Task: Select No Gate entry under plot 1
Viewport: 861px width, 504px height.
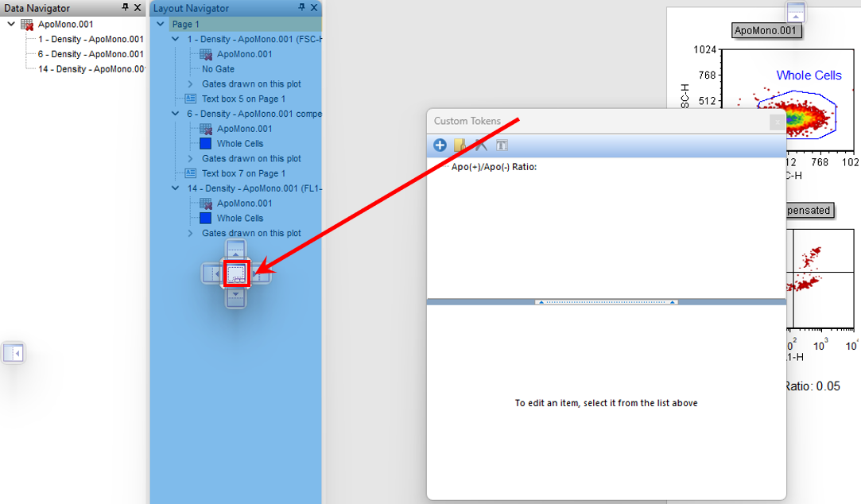Action: pyautogui.click(x=218, y=69)
